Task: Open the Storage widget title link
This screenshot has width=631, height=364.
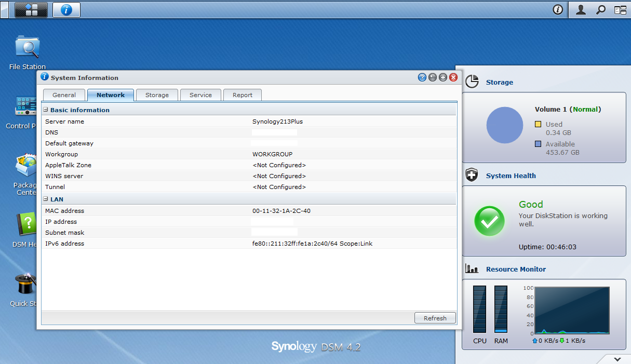Action: tap(500, 82)
